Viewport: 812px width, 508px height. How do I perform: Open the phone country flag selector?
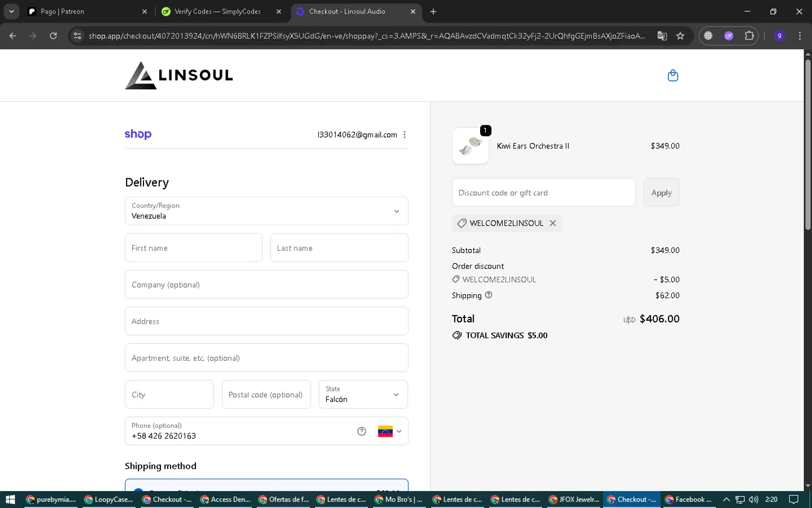(x=390, y=431)
